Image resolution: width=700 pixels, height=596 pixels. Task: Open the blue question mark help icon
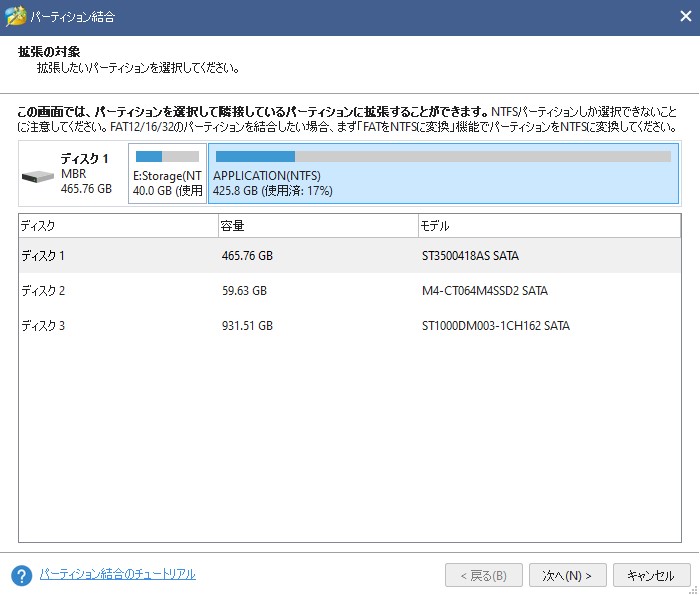(21, 575)
